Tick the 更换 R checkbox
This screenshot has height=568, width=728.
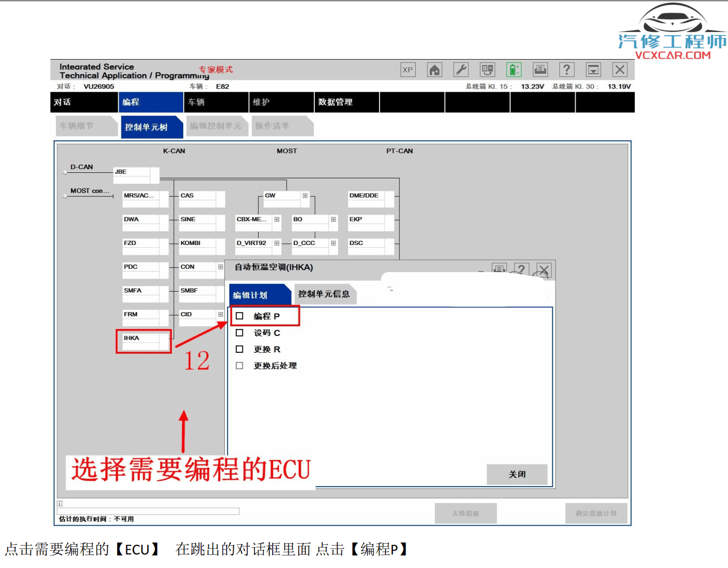(239, 349)
